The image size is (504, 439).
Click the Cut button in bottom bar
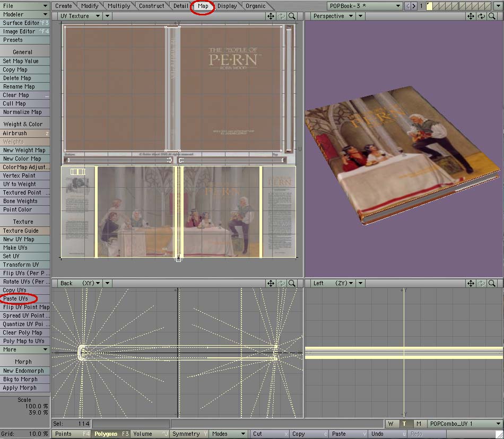coord(269,434)
